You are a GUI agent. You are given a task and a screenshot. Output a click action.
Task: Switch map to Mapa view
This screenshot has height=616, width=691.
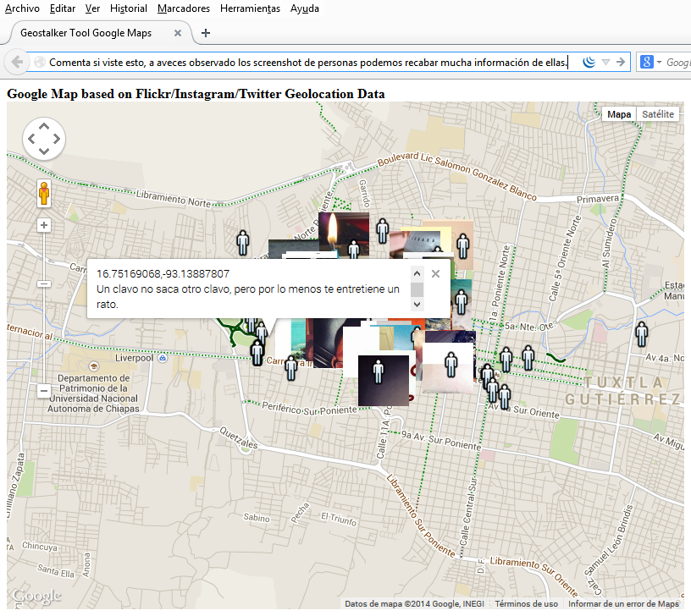click(x=619, y=114)
